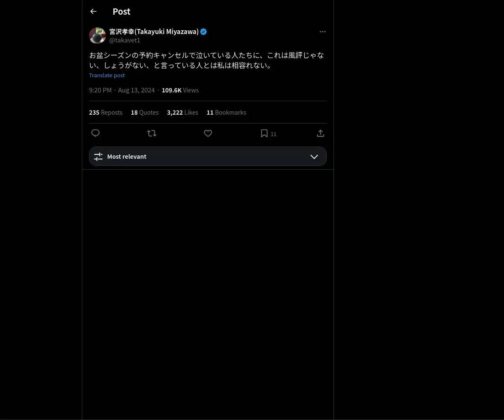Click the Translate post link
The height and width of the screenshot is (420, 504).
(x=107, y=75)
